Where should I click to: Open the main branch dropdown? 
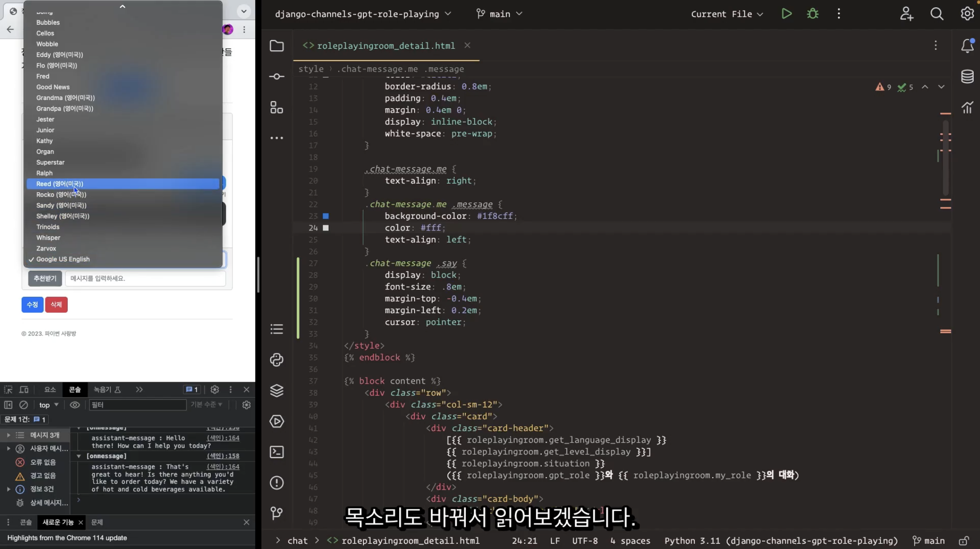tap(499, 14)
